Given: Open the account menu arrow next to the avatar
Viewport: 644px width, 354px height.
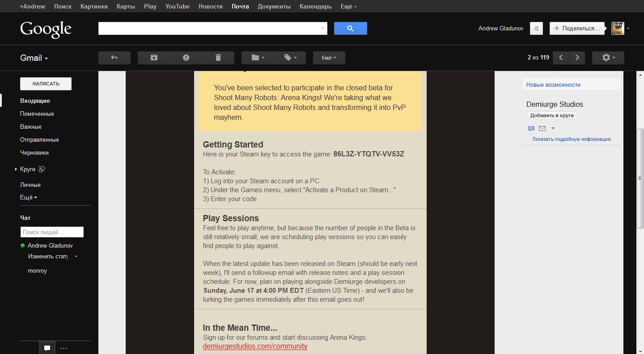Looking at the screenshot, I should point(628,29).
